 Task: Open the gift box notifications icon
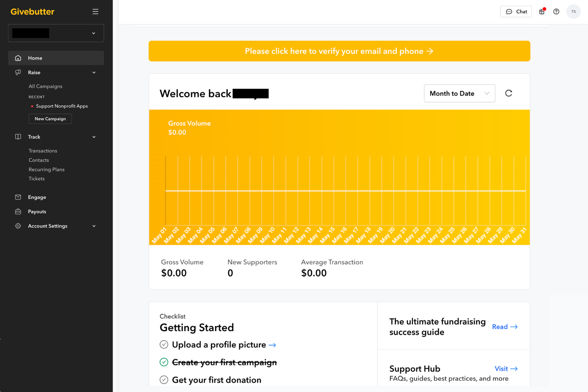point(542,12)
